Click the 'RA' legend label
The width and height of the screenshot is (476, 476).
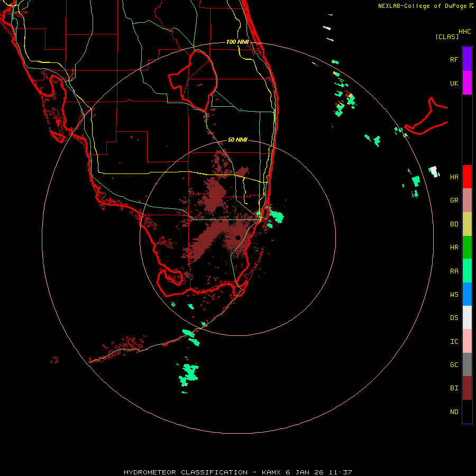tap(454, 271)
